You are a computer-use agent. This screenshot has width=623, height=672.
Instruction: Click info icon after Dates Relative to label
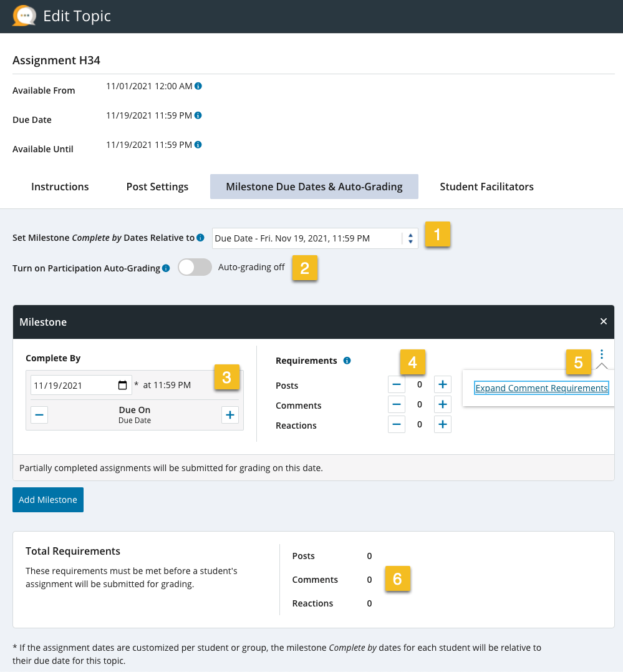pos(200,238)
